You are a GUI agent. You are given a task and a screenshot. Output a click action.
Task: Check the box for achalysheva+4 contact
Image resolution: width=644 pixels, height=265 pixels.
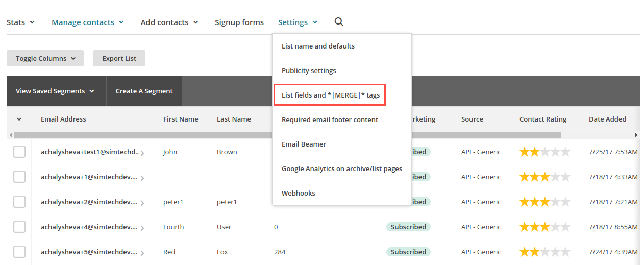tap(19, 227)
